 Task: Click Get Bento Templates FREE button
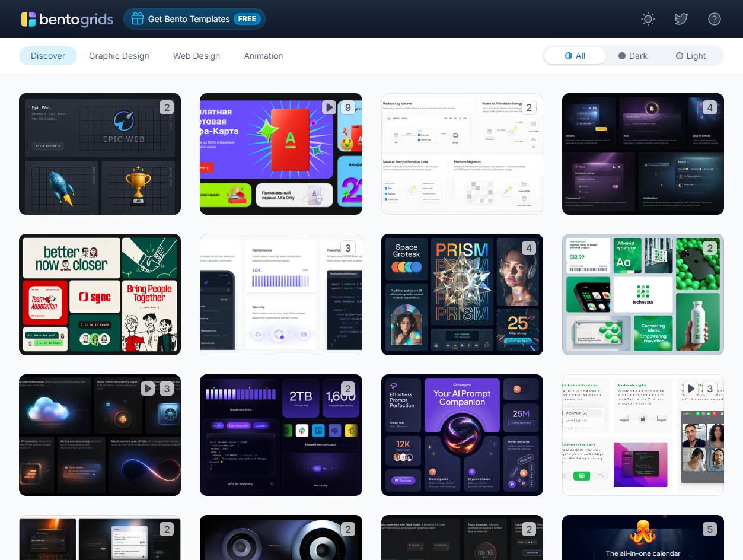194,19
